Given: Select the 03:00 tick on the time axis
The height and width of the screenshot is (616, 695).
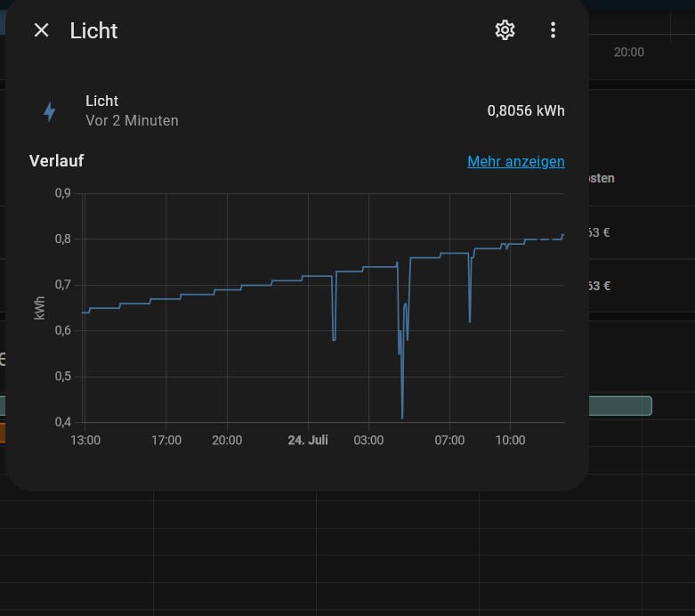Looking at the screenshot, I should (368, 440).
